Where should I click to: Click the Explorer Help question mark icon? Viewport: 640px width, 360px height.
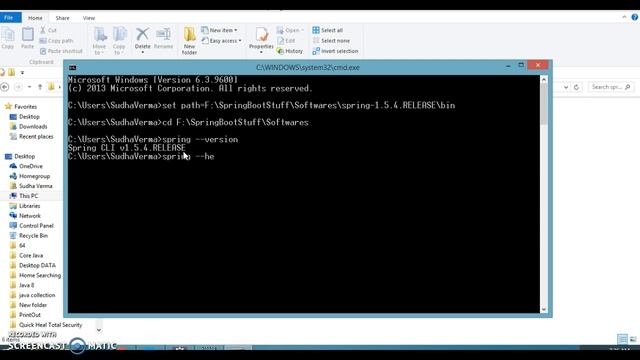(635, 17)
